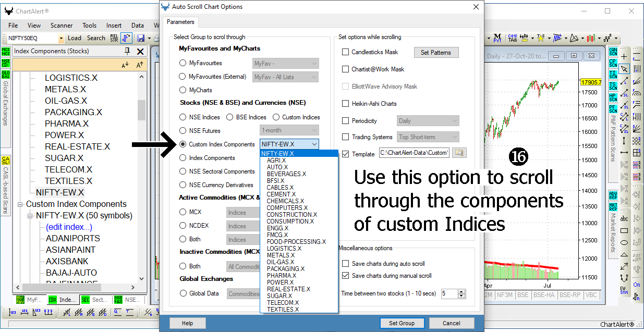Open the MyFav - All Lists dropdown
Image resolution: width=644 pixels, height=332 pixels.
point(285,77)
